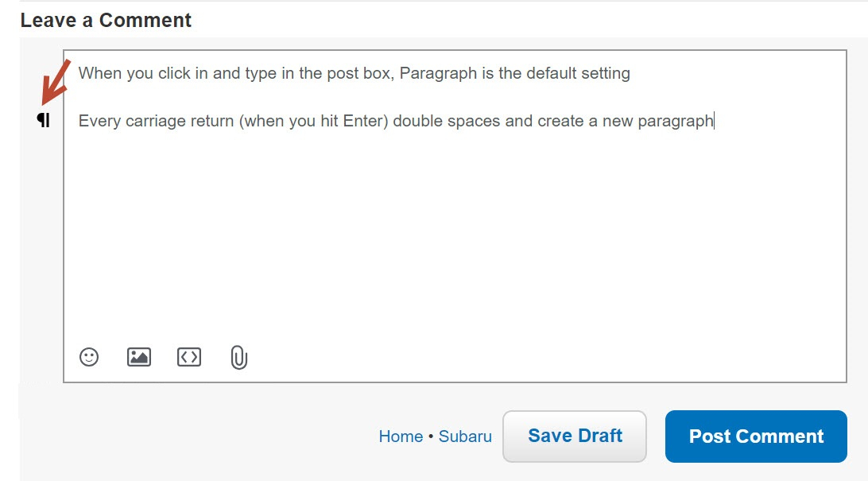Click the insert image icon
Image resolution: width=868 pixels, height=481 pixels.
point(139,357)
